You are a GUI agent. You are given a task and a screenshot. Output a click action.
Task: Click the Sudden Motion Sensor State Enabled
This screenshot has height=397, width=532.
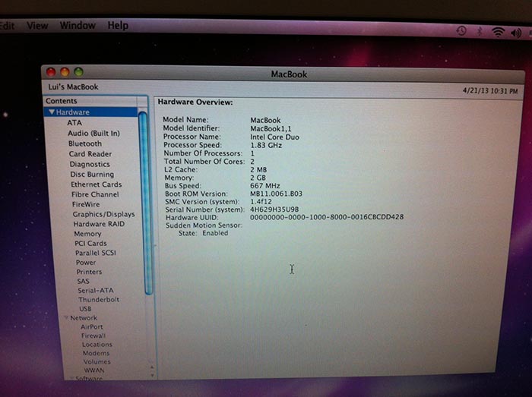pos(215,233)
